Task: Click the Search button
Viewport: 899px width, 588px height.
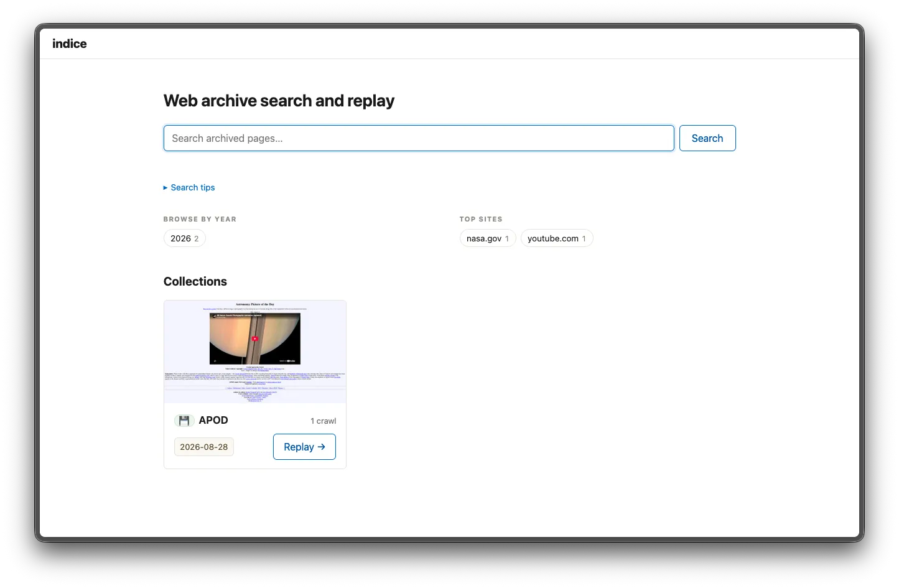Action: [x=707, y=138]
